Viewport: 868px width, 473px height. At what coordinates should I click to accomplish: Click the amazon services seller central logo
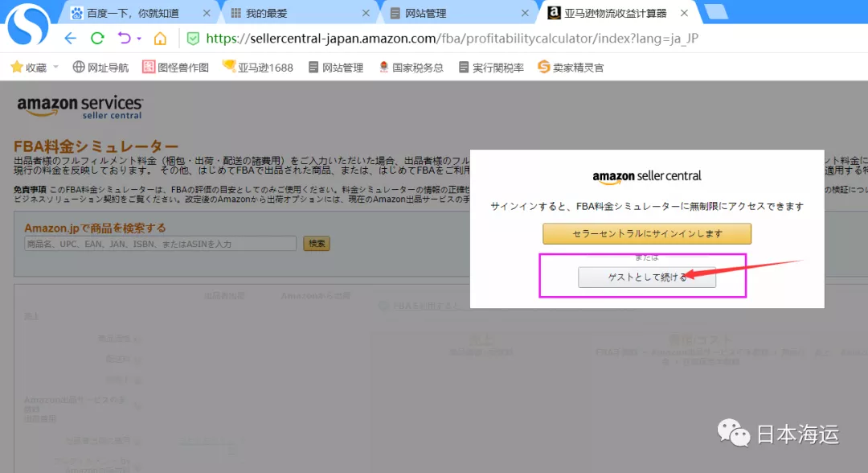[x=80, y=107]
